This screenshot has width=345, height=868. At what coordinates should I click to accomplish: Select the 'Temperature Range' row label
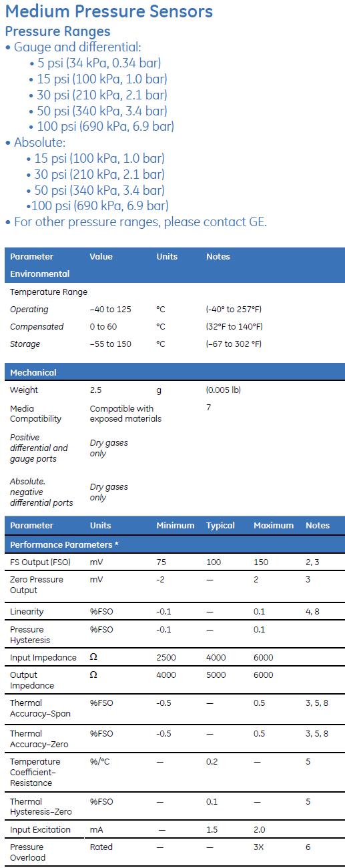click(x=49, y=292)
